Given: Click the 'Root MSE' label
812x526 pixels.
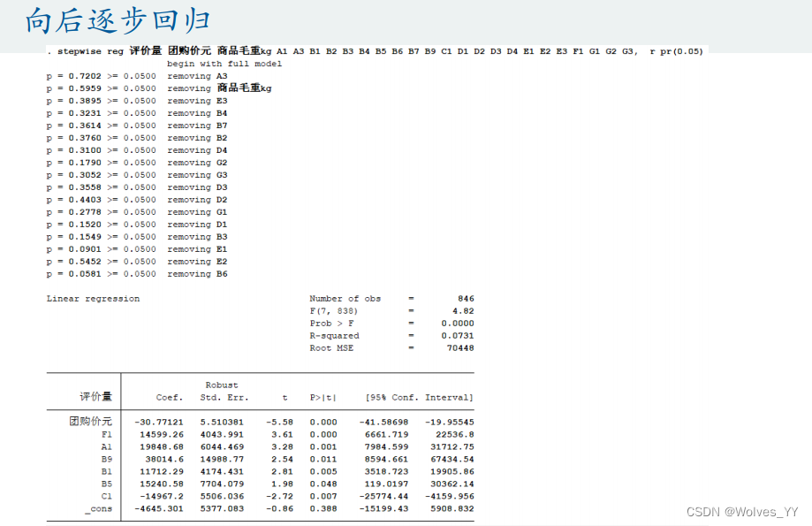Looking at the screenshot, I should [331, 348].
